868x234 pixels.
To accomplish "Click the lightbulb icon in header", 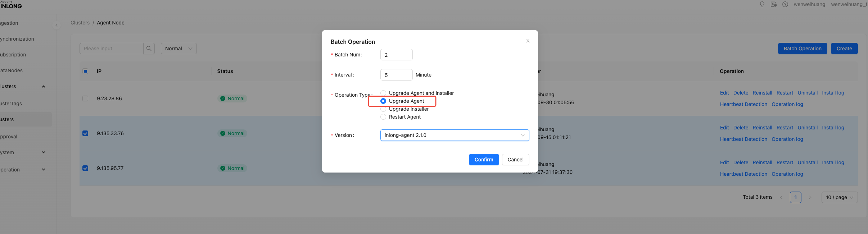I will click(762, 4).
